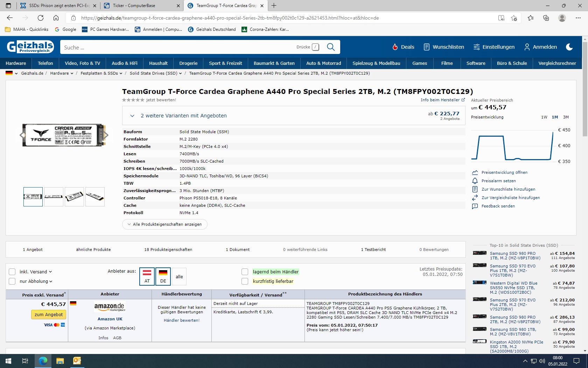Click AGB link for Amazon
The image size is (588, 368).
117,338
